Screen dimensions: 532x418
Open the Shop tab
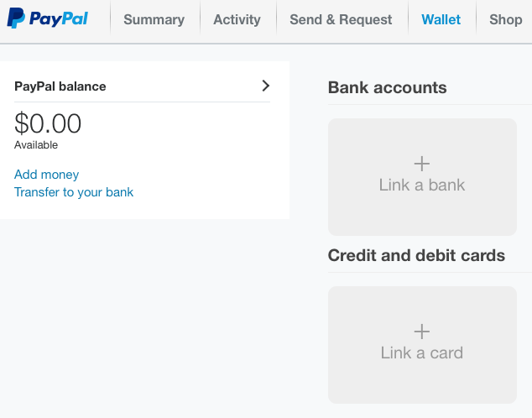[505, 19]
